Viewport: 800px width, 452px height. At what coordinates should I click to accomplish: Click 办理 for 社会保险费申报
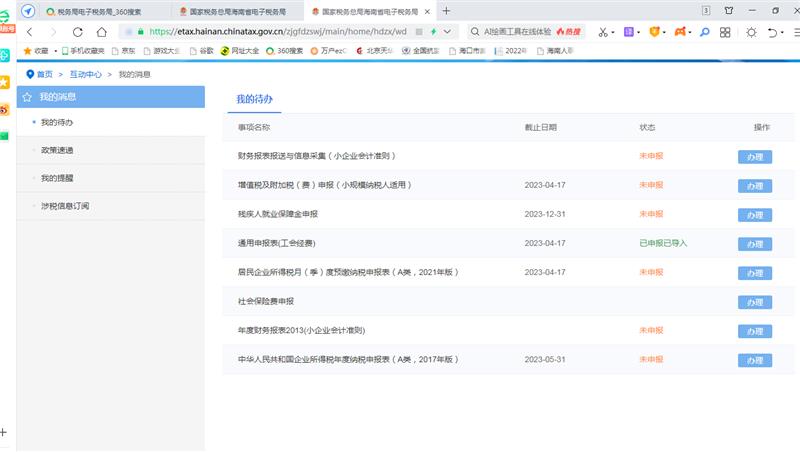click(754, 302)
